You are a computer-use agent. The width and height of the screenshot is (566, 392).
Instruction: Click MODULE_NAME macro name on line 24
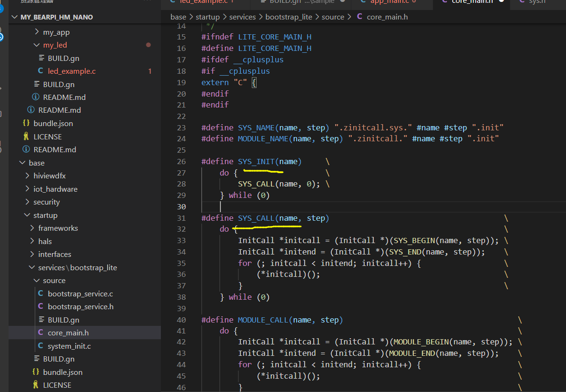263,139
